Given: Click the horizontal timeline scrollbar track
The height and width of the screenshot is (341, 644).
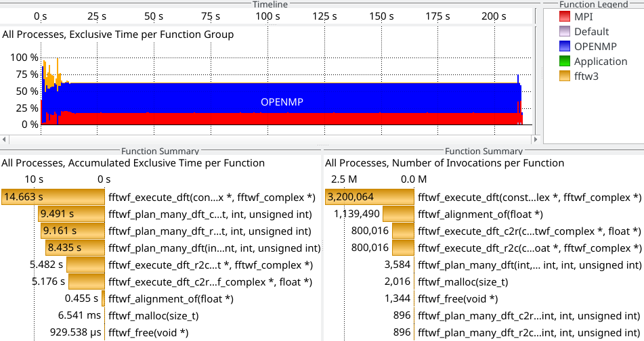Looking at the screenshot, I should (270, 139).
